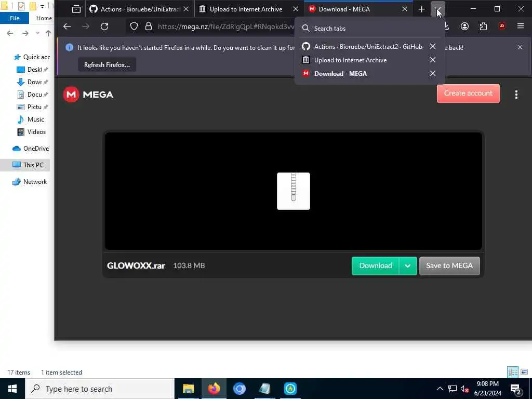
Task: Open the notification center icon
Action: coord(516,389)
